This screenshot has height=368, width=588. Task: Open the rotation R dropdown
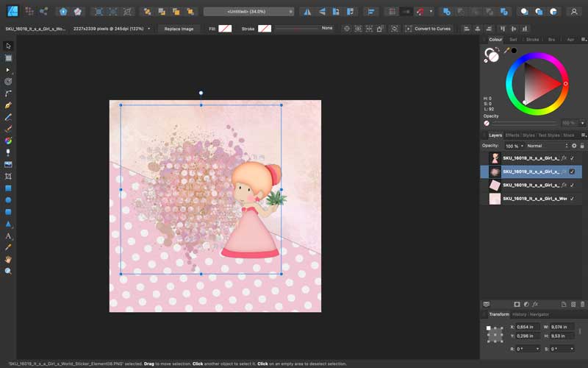point(537,349)
